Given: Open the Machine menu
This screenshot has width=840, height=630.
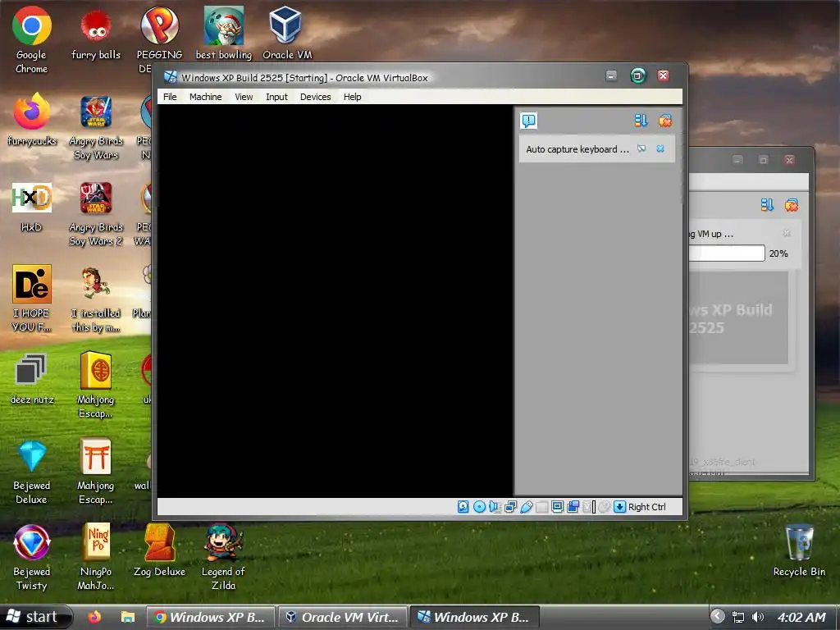Looking at the screenshot, I should tap(205, 97).
